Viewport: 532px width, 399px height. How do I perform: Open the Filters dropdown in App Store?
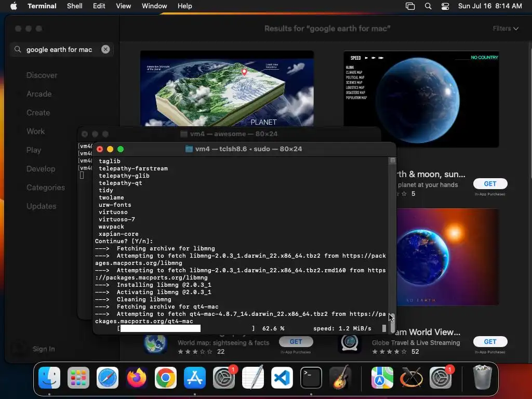click(x=506, y=29)
